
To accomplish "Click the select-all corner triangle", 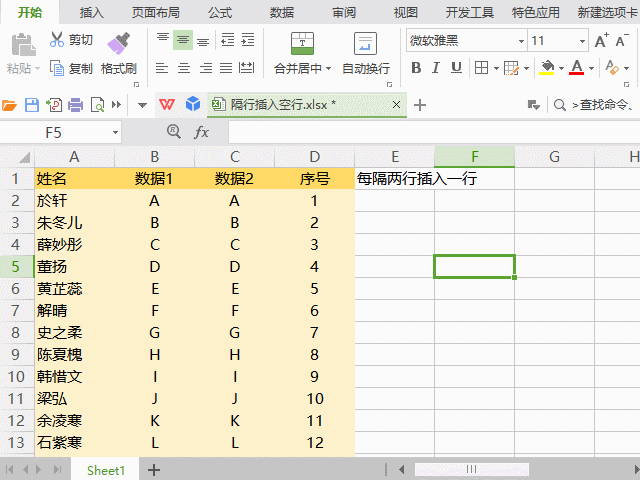I will click(24, 157).
